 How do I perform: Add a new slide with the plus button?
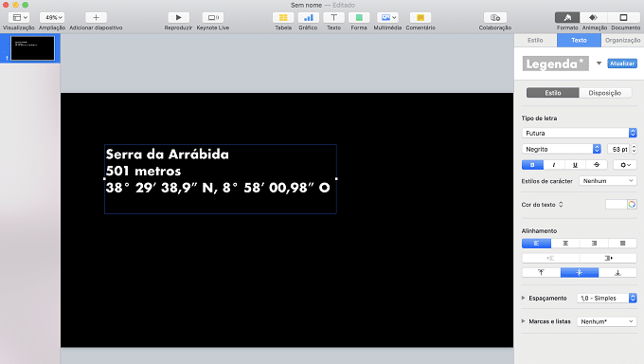[96, 18]
